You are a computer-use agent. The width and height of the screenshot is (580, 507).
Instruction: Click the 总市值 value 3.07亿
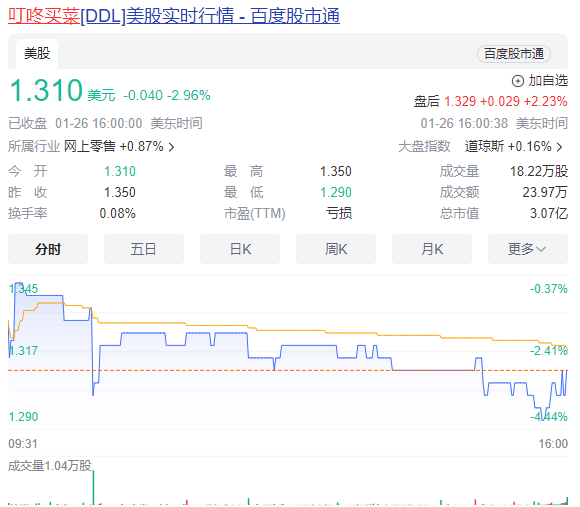point(549,213)
